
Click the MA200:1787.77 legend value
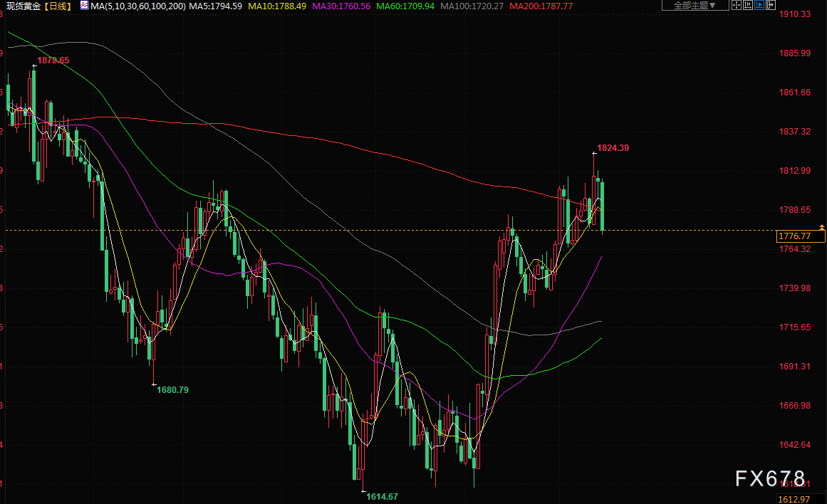pos(541,6)
